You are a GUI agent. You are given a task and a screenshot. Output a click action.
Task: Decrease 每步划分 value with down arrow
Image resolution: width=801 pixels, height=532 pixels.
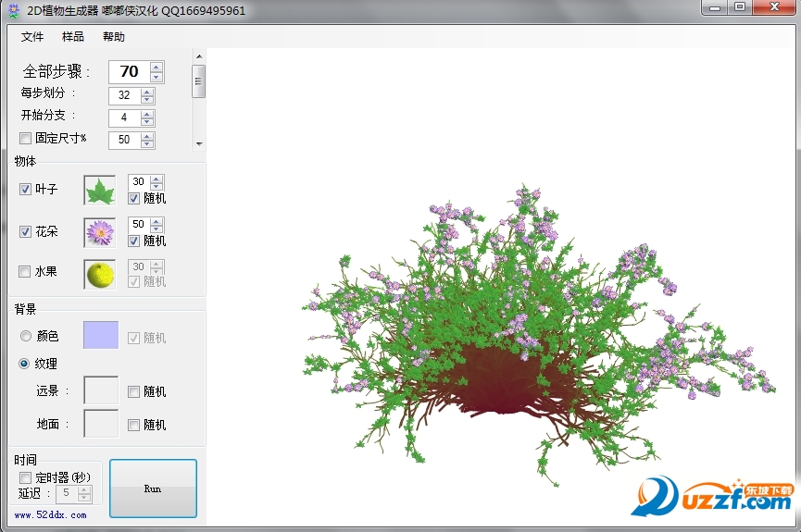(147, 100)
